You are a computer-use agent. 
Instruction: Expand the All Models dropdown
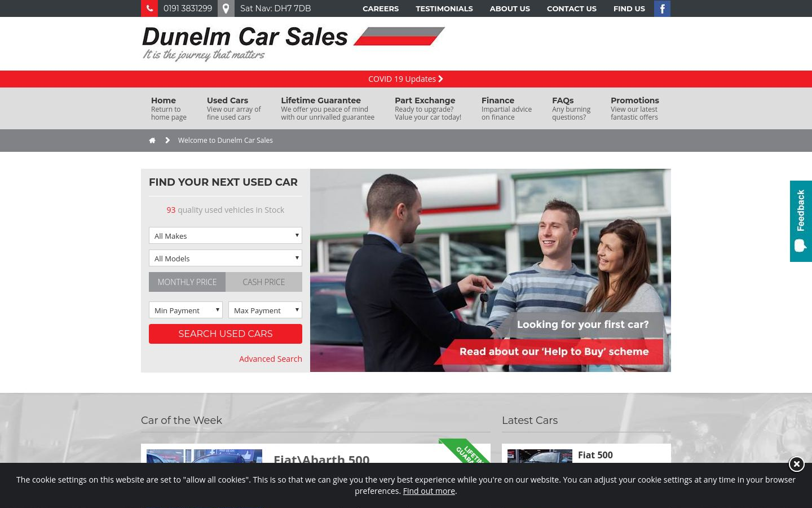click(226, 258)
